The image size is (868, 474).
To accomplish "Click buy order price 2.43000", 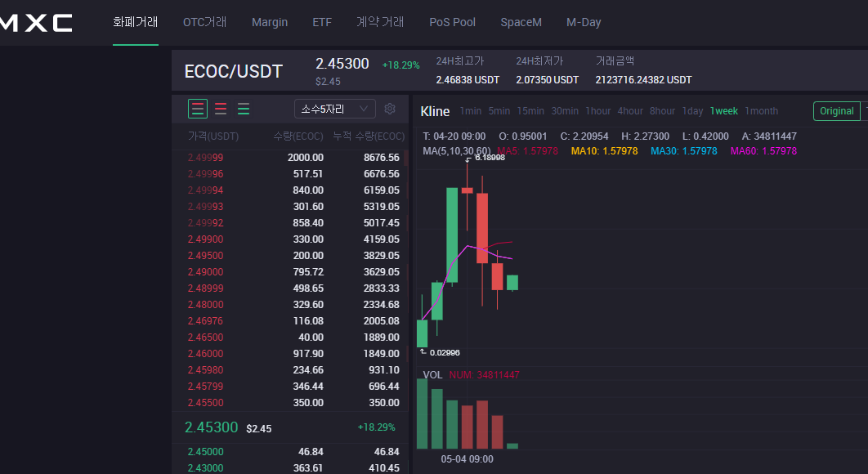I will tap(205, 468).
